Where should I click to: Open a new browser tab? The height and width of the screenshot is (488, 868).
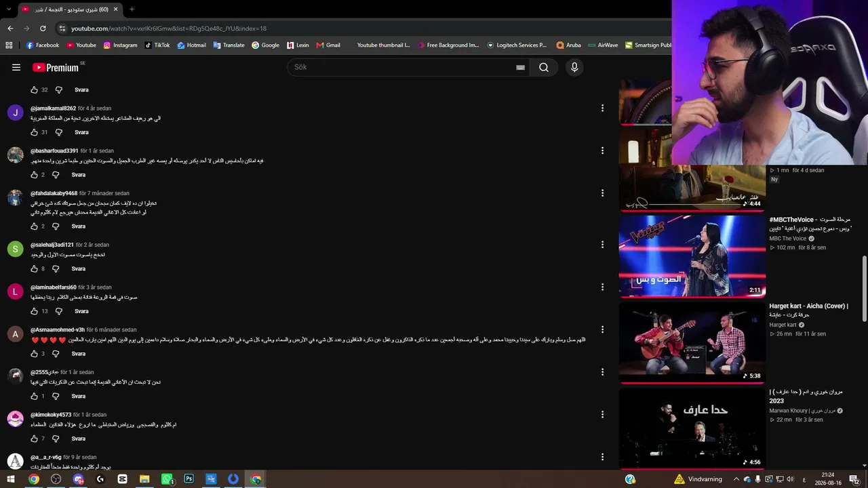pyautogui.click(x=132, y=9)
